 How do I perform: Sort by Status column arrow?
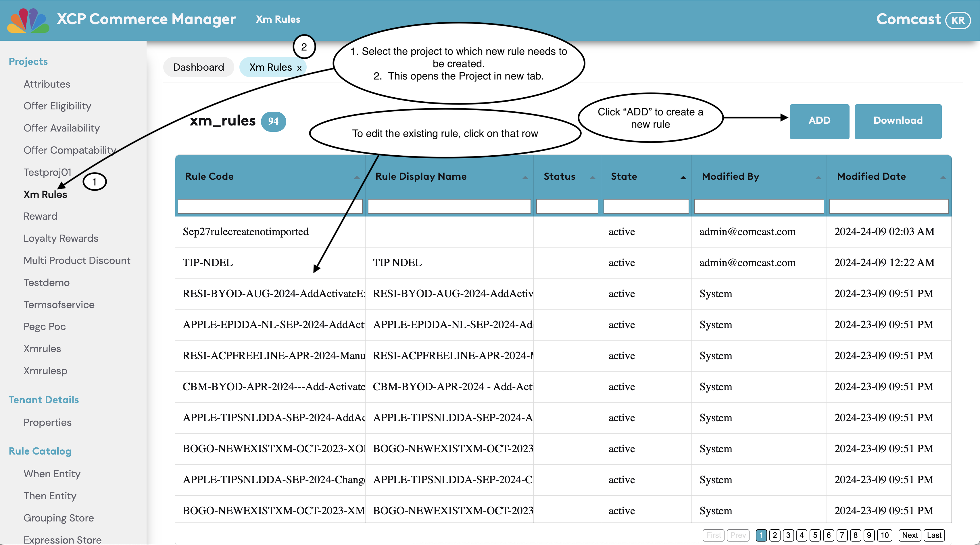[x=592, y=177]
